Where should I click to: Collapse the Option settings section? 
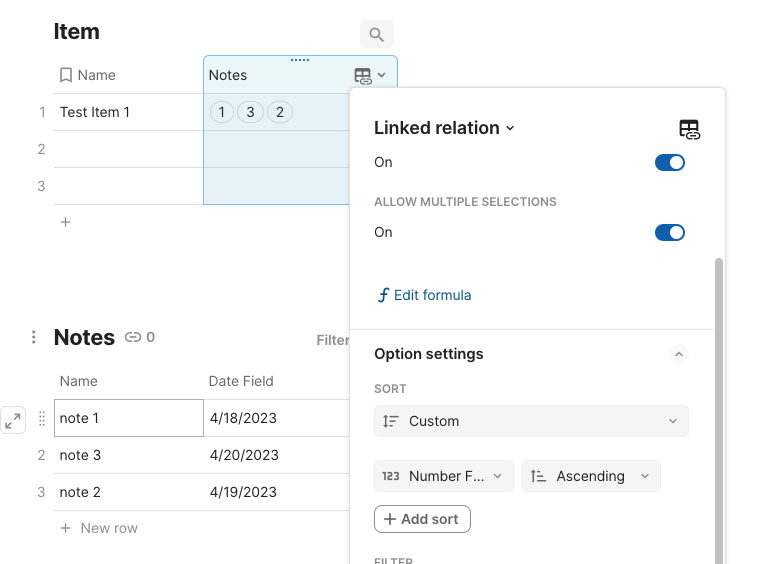point(678,354)
